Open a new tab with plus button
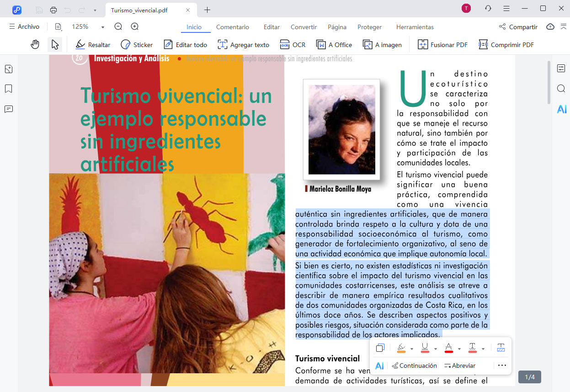Screen dimensions: 570x392 208,10
